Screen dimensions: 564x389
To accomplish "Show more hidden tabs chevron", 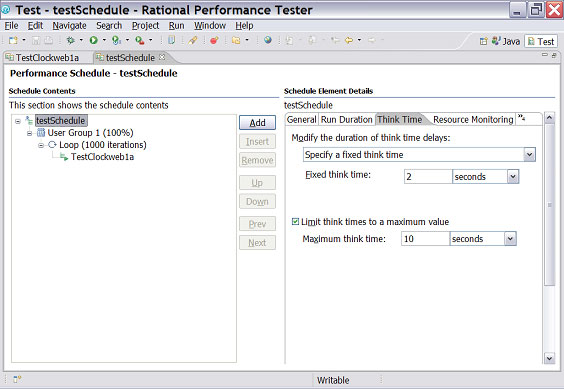I will (522, 117).
